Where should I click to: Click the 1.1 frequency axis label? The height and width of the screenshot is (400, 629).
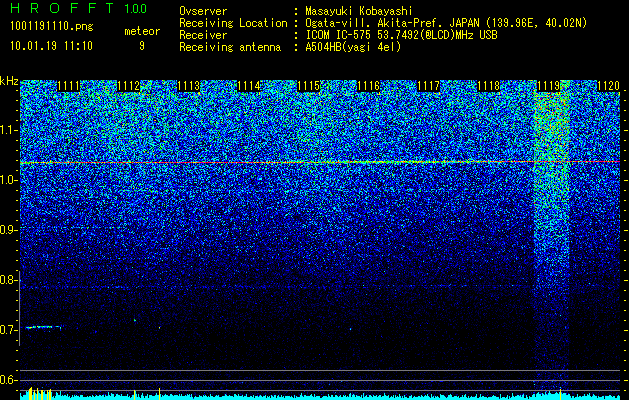8,131
